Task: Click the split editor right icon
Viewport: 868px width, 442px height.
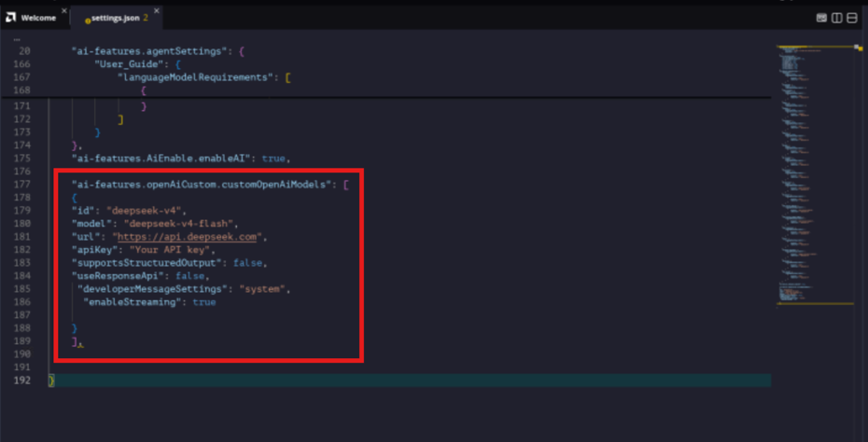Action: pos(837,18)
